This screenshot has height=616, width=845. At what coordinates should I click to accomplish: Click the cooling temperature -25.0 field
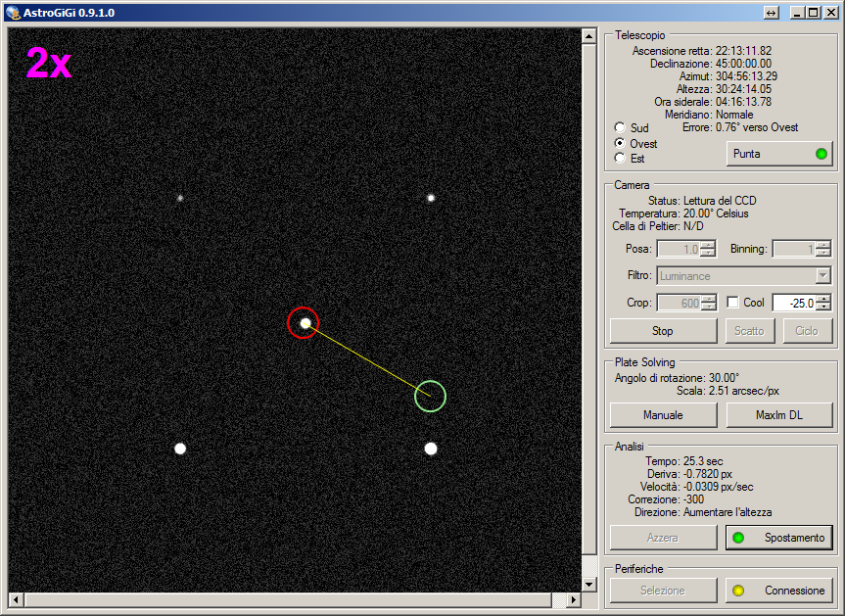click(793, 304)
